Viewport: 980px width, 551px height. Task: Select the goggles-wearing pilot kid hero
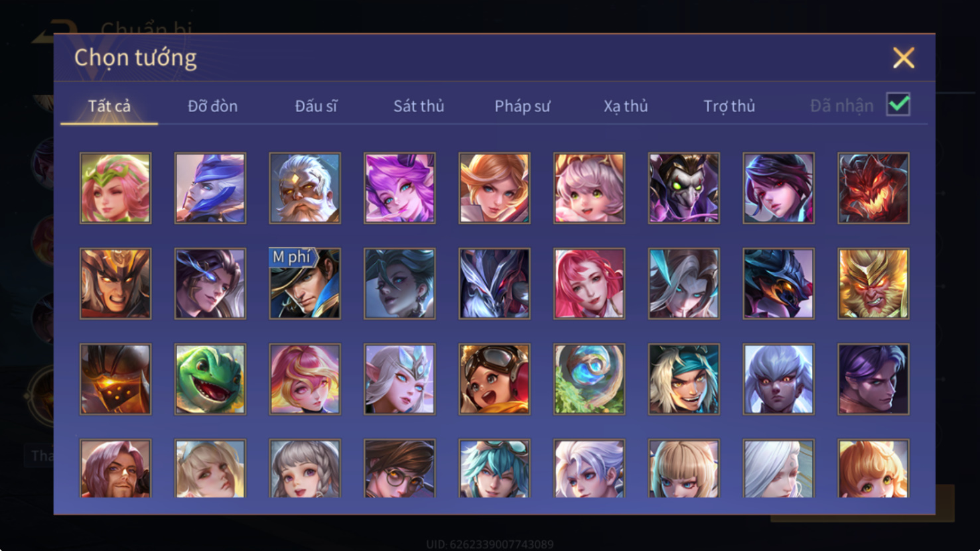[494, 379]
